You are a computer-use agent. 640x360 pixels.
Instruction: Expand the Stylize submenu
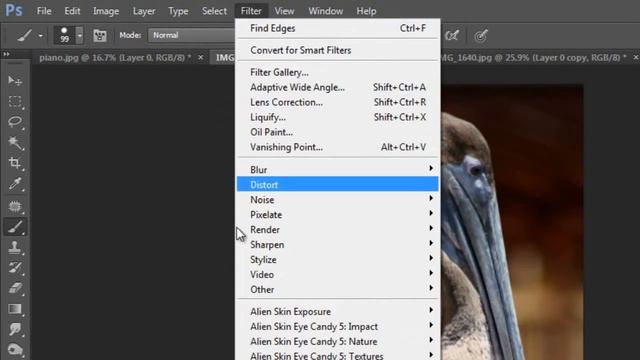click(x=338, y=260)
